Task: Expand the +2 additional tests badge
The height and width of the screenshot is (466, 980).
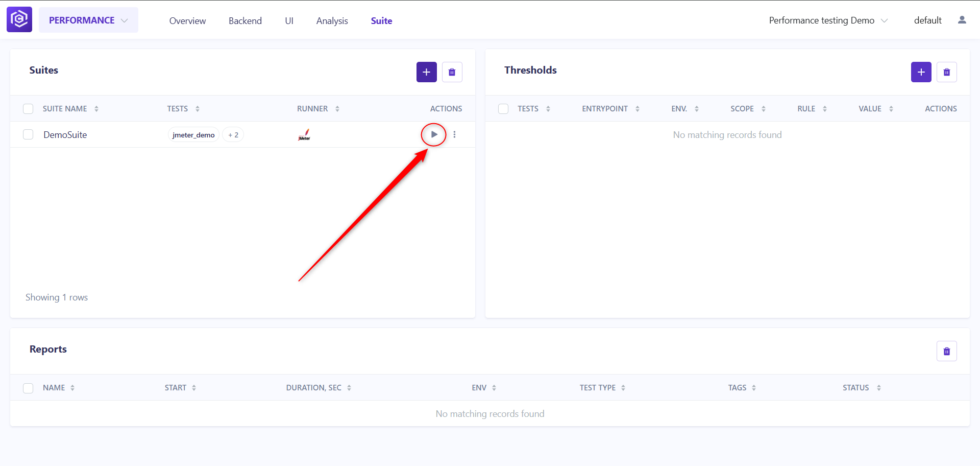Action: pos(233,135)
